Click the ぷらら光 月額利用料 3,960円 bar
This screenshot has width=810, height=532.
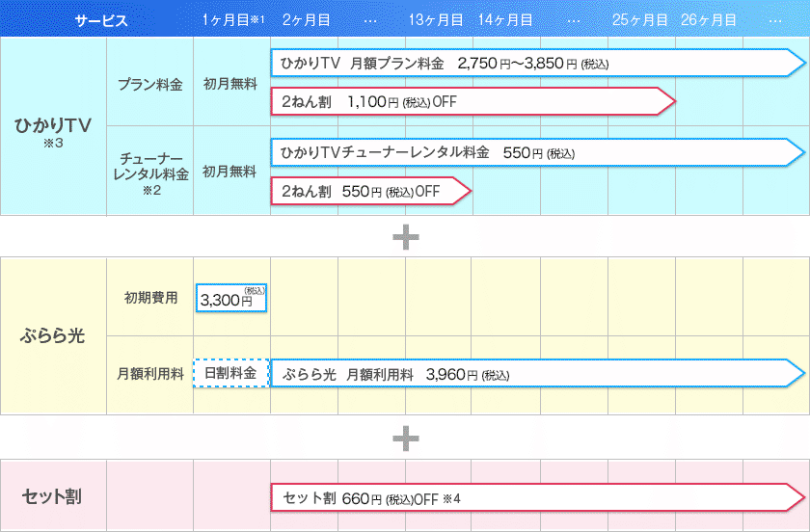(x=538, y=373)
